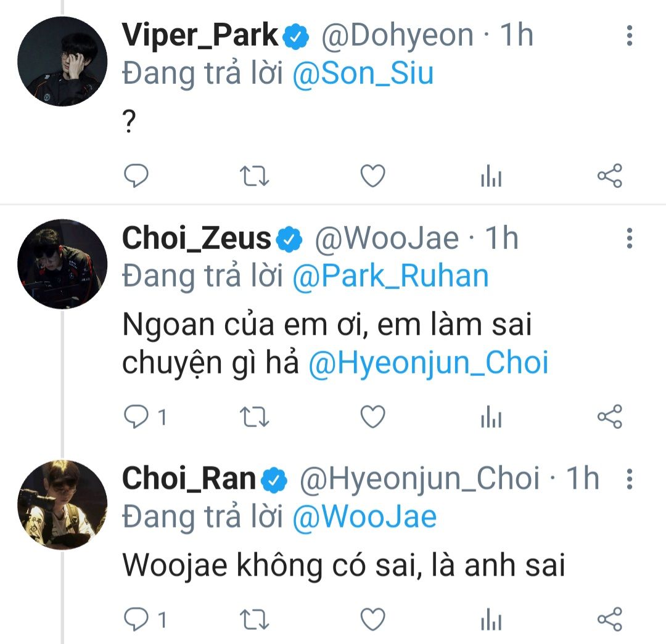
Task: Open the @Son_Siu mention link
Action: 363,74
